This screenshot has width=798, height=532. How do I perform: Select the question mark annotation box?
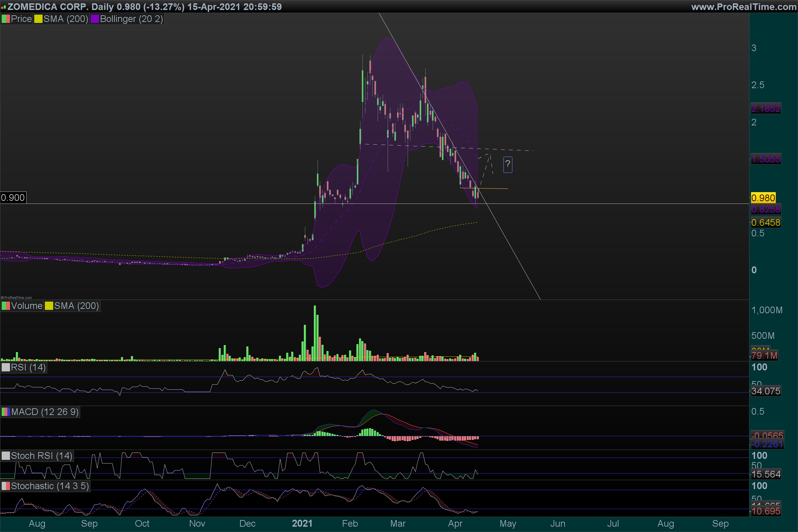pyautogui.click(x=508, y=165)
